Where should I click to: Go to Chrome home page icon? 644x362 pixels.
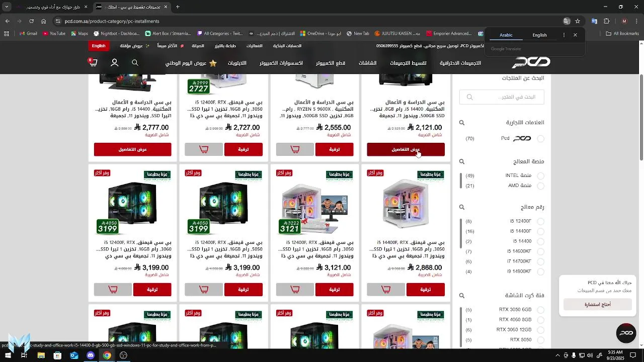tap(44, 21)
